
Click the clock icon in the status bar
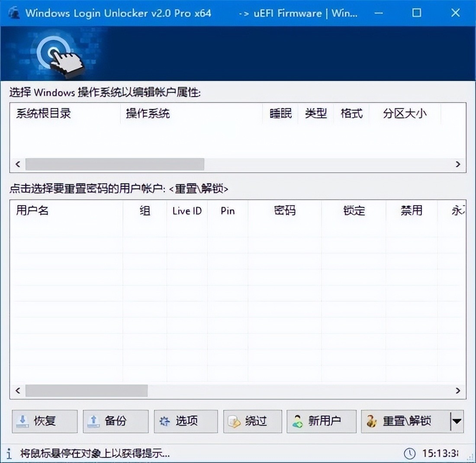(409, 453)
